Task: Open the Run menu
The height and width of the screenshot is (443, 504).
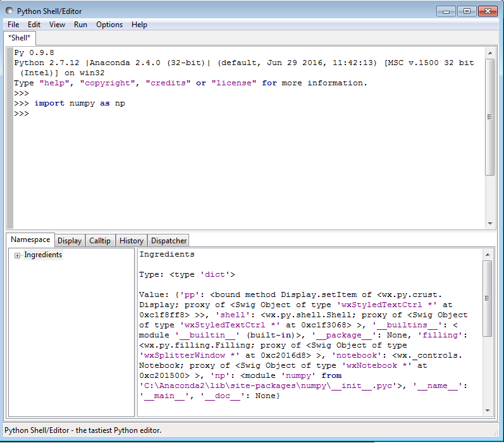Action: 80,25
